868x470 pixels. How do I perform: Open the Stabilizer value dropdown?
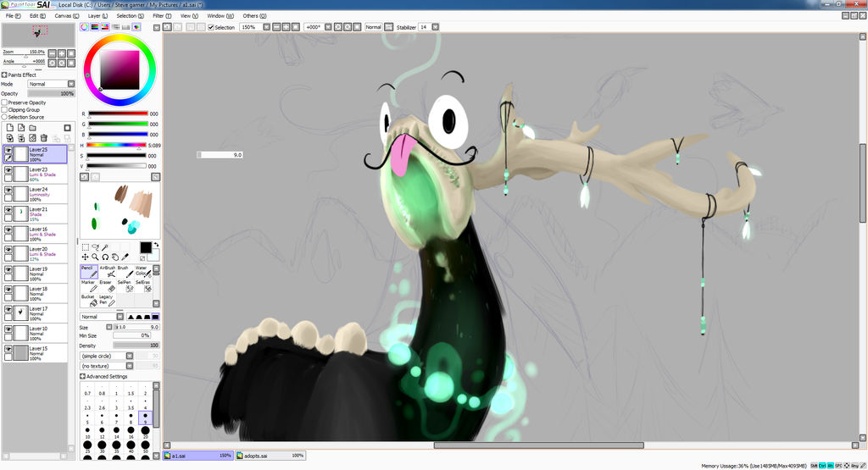[435, 27]
